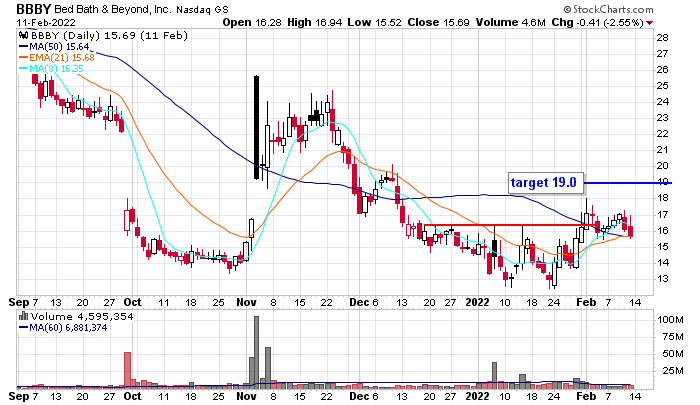Click the volume bars icon in lower panel
700x405 pixels.
[23, 316]
